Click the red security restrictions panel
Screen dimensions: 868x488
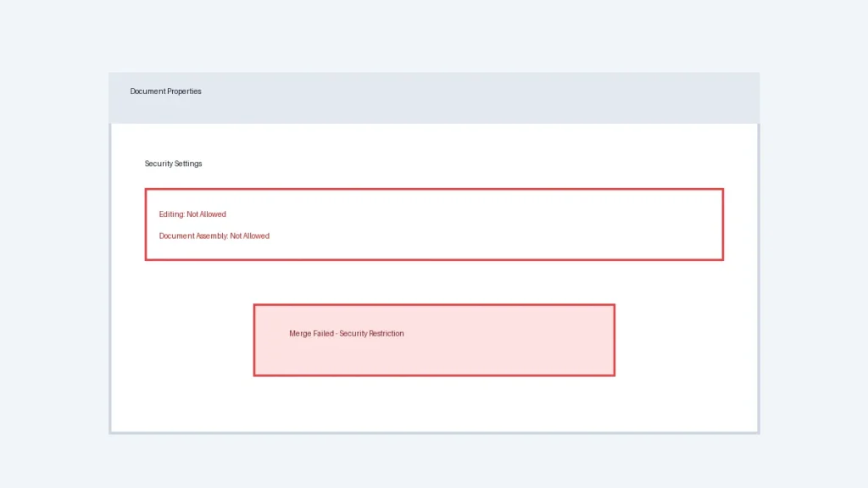(434, 225)
